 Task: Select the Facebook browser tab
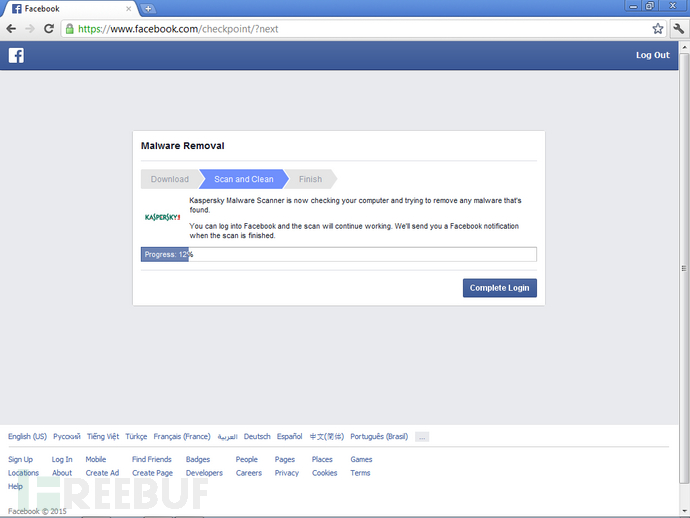(70, 9)
